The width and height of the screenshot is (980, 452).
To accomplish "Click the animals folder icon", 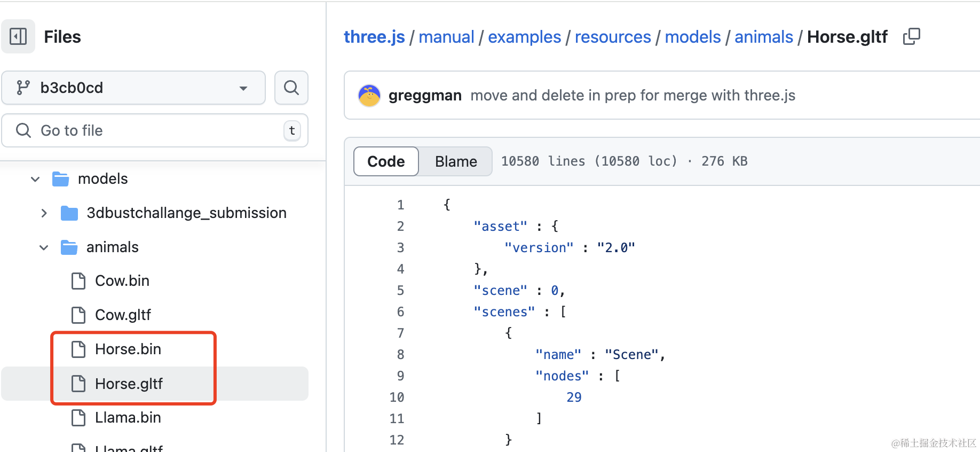I will click(69, 247).
